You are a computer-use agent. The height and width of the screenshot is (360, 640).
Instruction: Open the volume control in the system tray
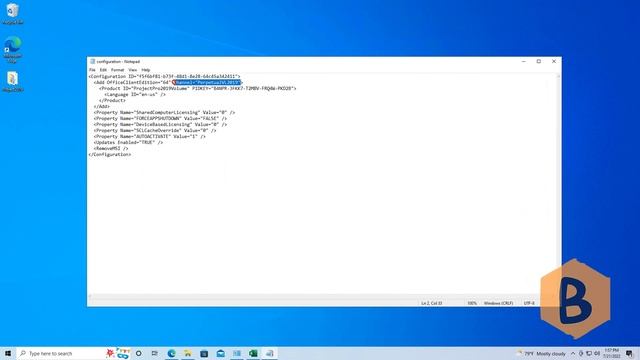597,354
